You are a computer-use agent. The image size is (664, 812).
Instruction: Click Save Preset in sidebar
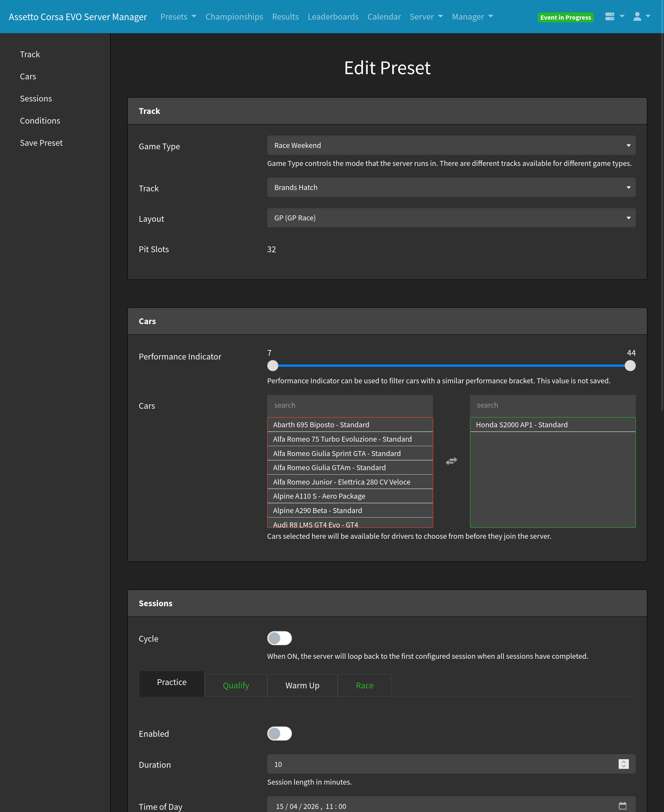[x=41, y=143]
